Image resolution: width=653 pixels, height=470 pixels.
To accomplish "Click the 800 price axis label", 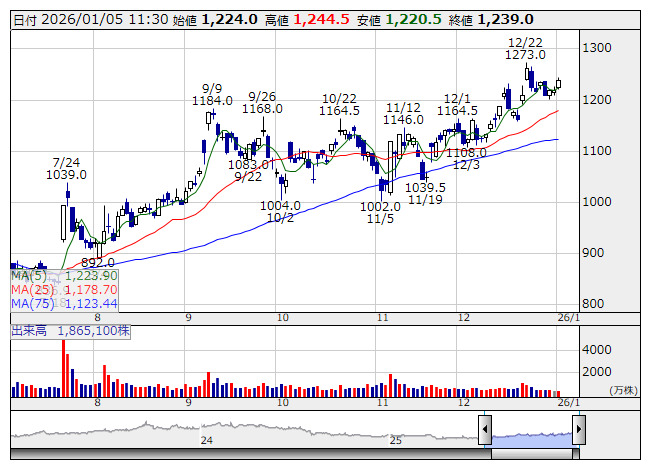I will click(593, 304).
